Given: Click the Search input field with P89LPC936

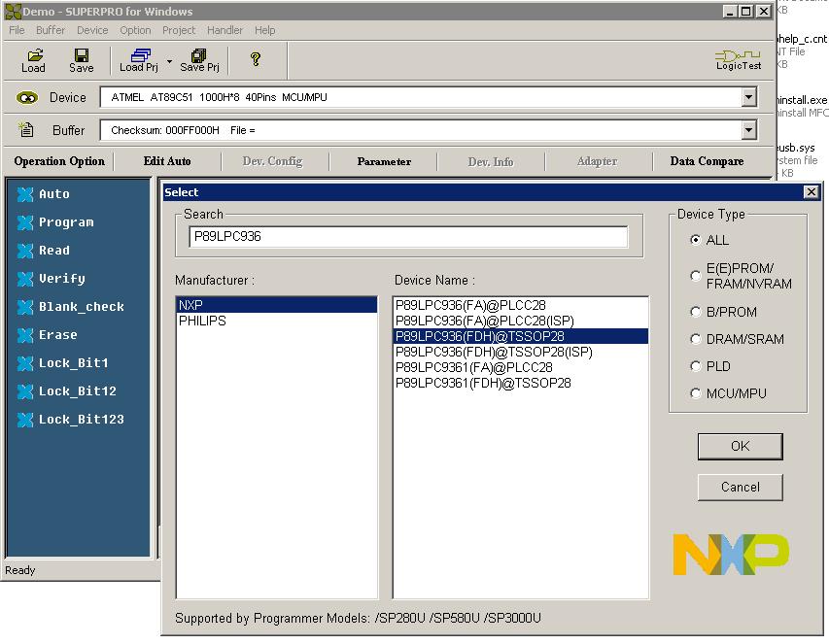Looking at the screenshot, I should (x=408, y=237).
